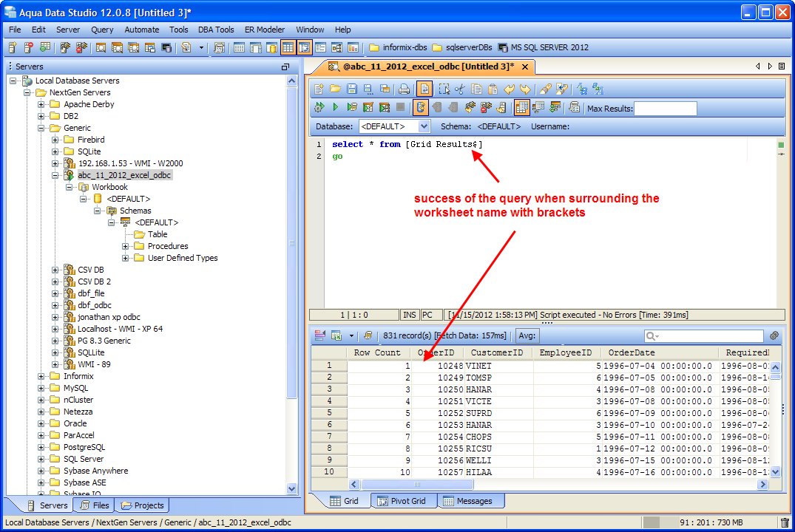Screen dimensions: 795x532
Task: Click the Register Server icon in main toolbar
Action: [x=13, y=47]
